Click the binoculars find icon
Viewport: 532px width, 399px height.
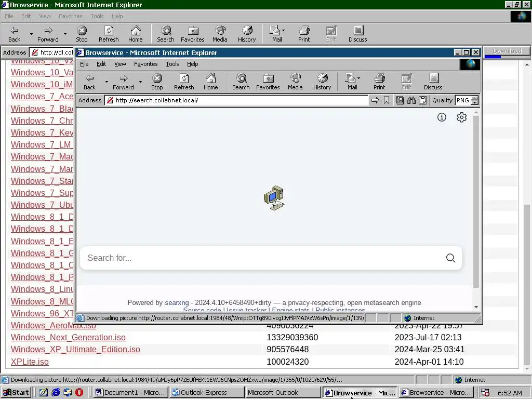[x=411, y=100]
